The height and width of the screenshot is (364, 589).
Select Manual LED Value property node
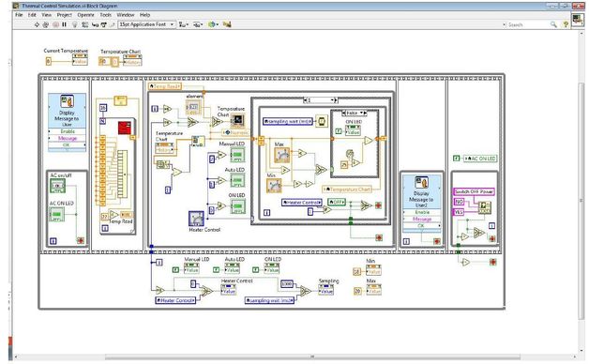(x=191, y=267)
